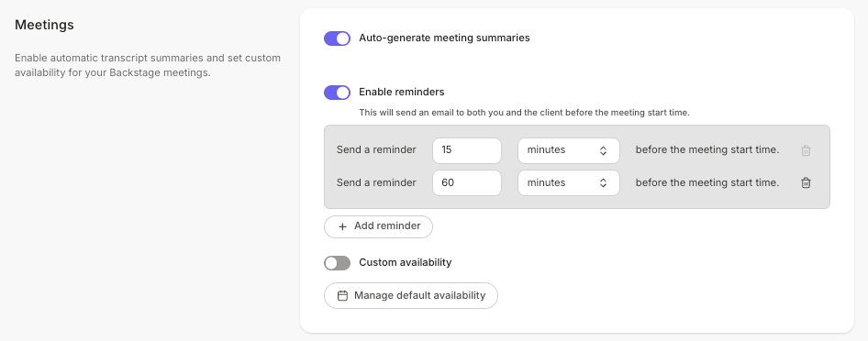This screenshot has height=341, width=868.
Task: Open the minutes dropdown for the 15 reminder
Action: pos(569,150)
